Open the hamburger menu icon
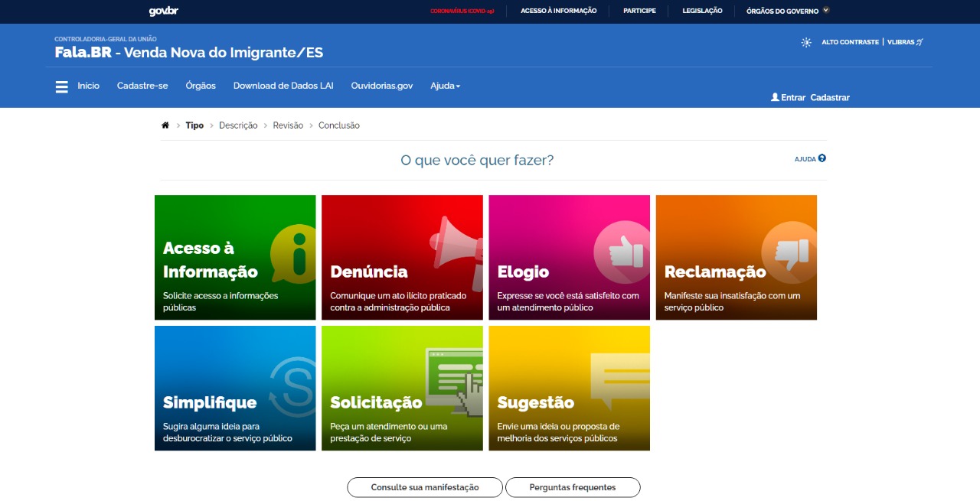The height and width of the screenshot is (501, 980). [x=62, y=86]
